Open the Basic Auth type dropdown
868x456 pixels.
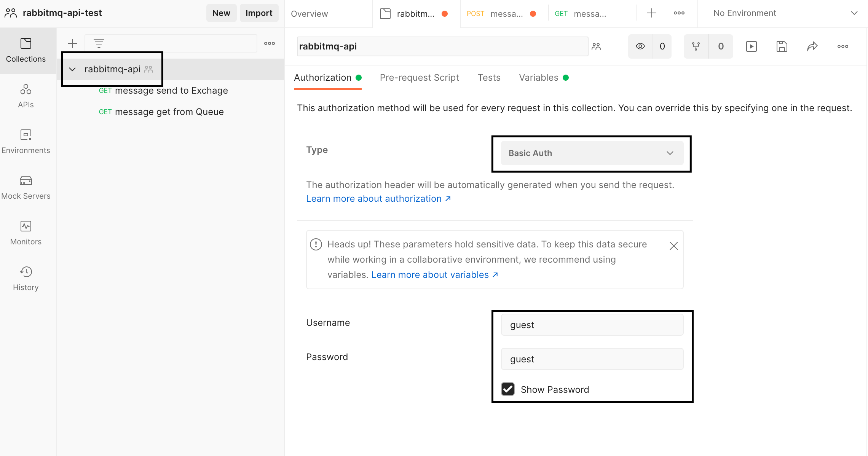click(592, 153)
